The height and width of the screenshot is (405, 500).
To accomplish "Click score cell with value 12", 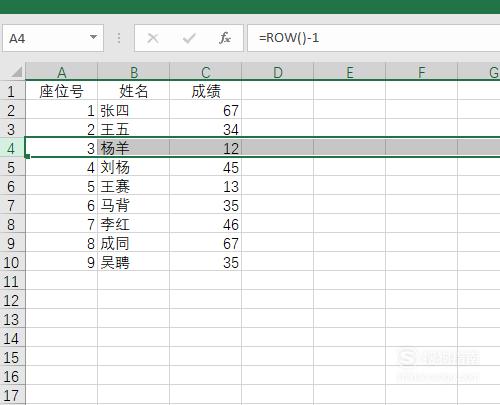I will pyautogui.click(x=206, y=148).
